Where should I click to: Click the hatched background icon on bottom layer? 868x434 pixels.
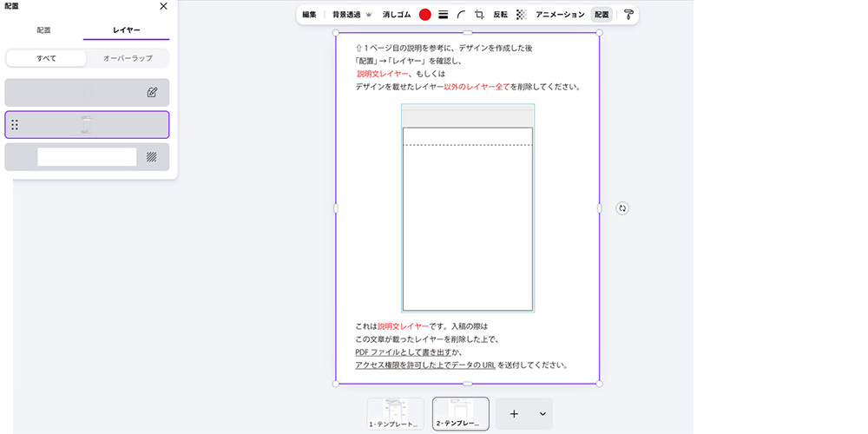tap(152, 156)
